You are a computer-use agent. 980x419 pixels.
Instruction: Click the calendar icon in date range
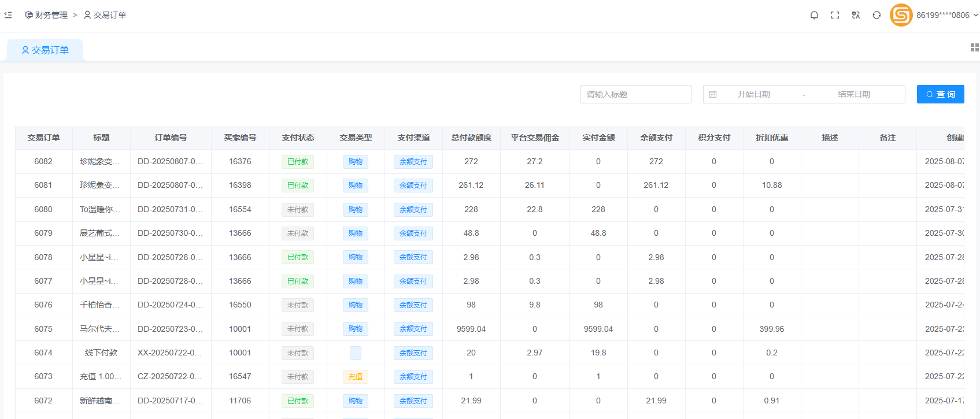pyautogui.click(x=713, y=94)
